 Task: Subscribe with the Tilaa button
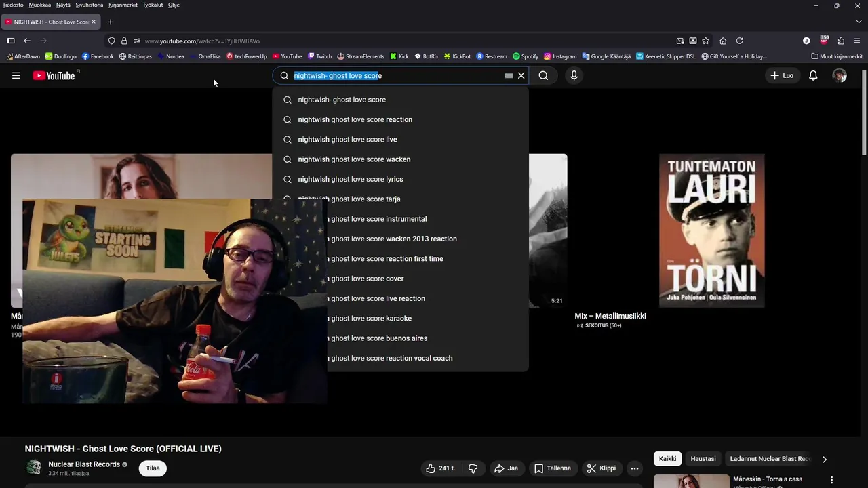tap(153, 468)
